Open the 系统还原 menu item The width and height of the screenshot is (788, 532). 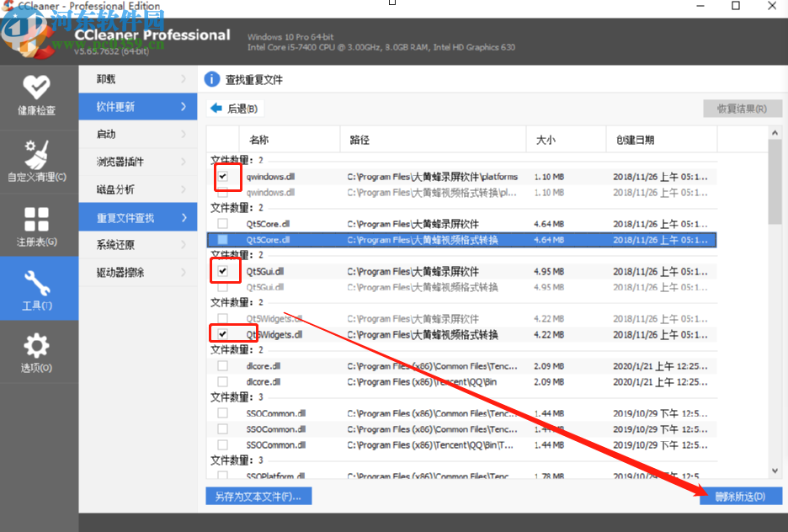click(x=138, y=245)
